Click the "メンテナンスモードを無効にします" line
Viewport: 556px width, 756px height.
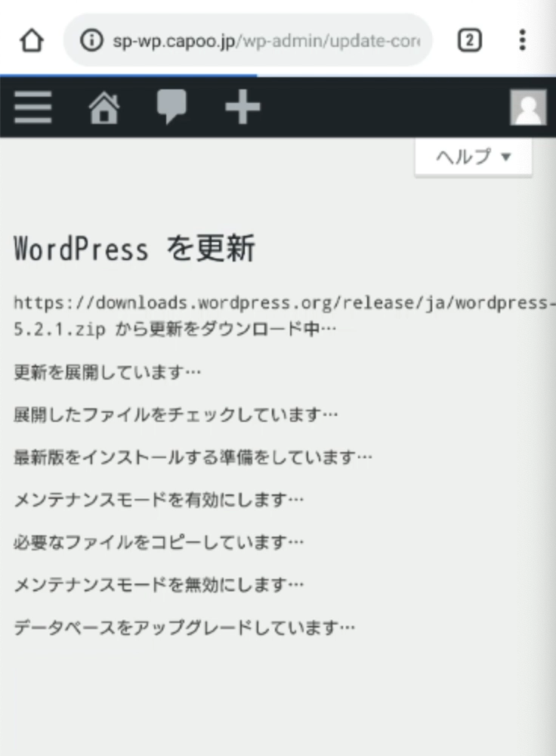click(x=159, y=584)
